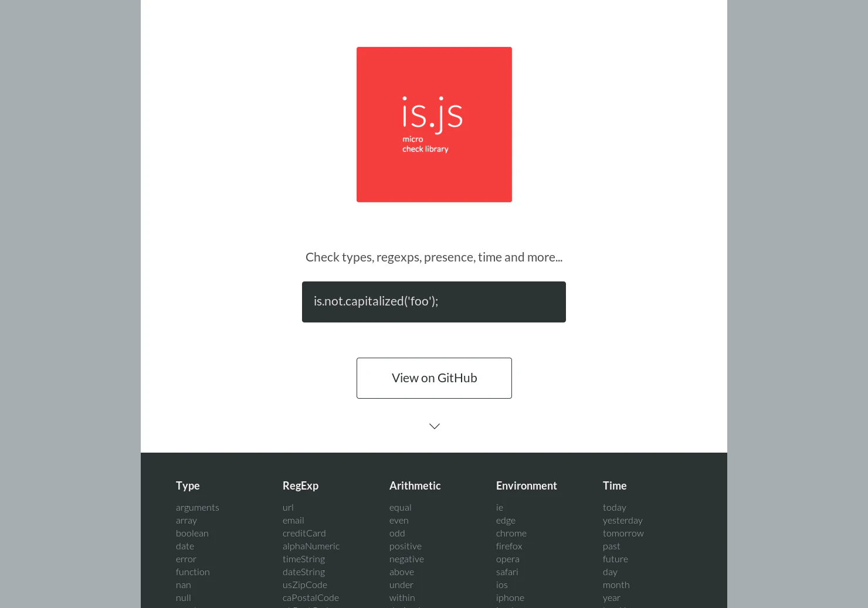This screenshot has height=608, width=868.
Task: Select the Environment category heading
Action: [526, 485]
